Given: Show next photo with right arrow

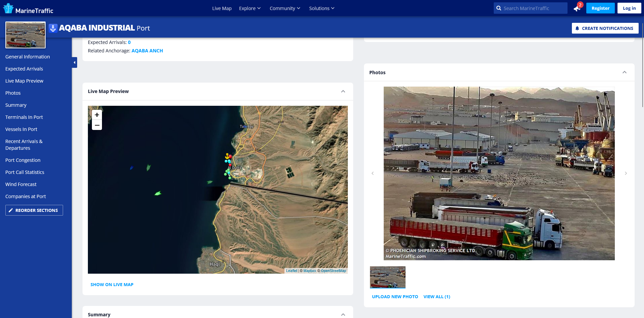Looking at the screenshot, I should [626, 173].
